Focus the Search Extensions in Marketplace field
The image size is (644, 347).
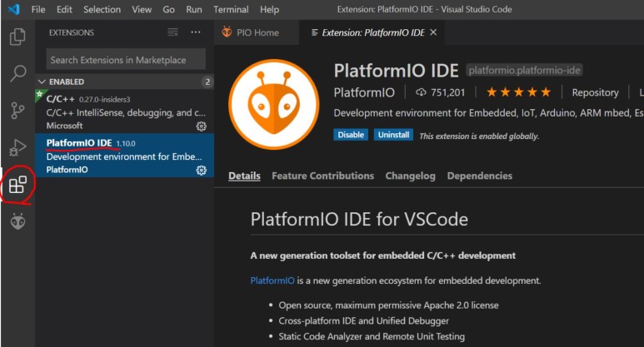click(x=126, y=60)
